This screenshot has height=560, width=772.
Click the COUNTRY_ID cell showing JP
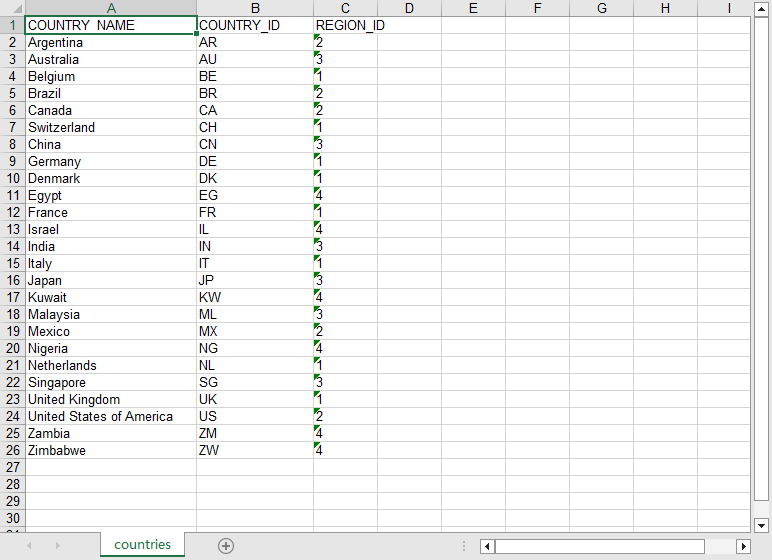pyautogui.click(x=255, y=280)
